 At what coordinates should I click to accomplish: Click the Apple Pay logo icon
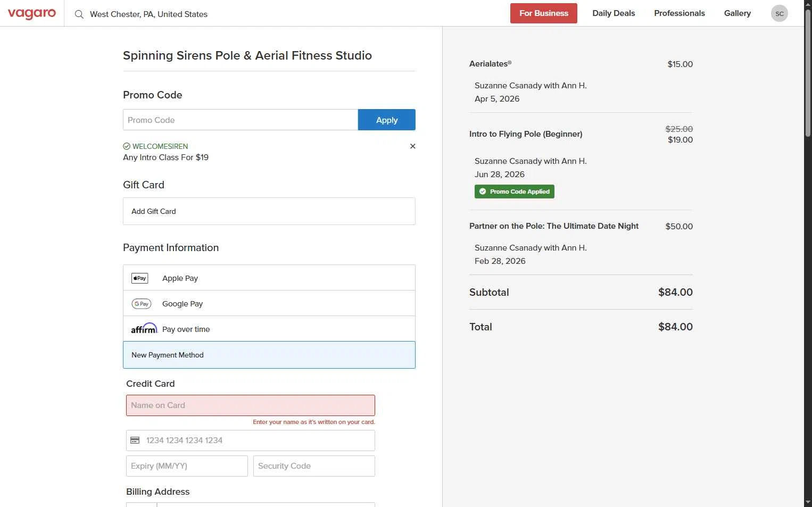point(140,278)
